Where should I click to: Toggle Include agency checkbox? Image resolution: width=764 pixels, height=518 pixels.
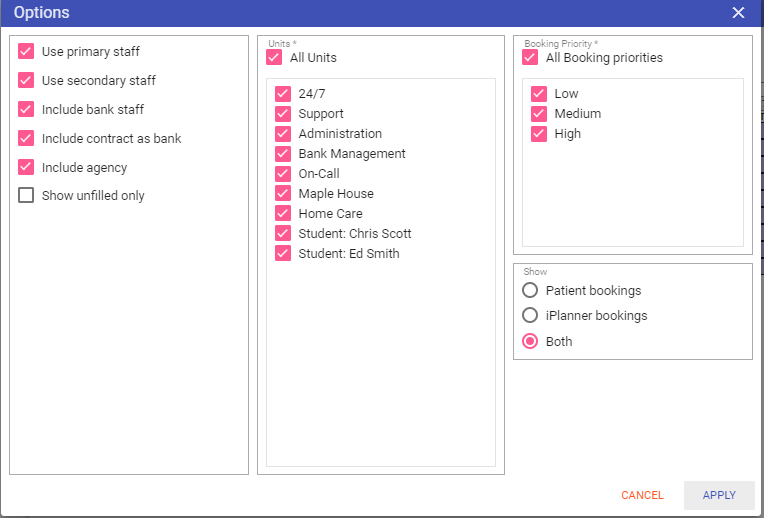[x=27, y=167]
